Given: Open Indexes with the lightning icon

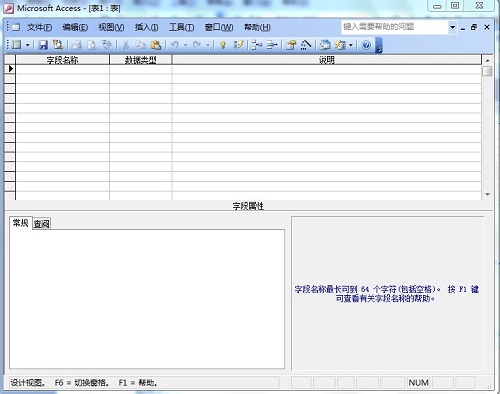Looking at the screenshot, I should tap(239, 45).
